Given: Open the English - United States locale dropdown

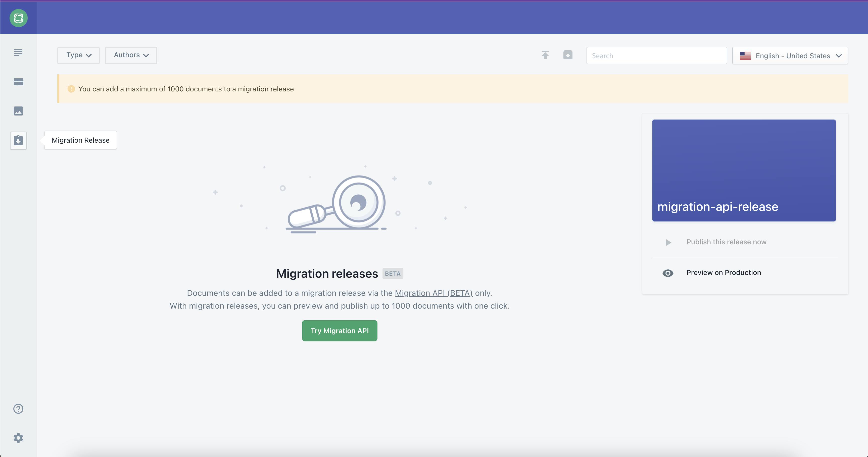Looking at the screenshot, I should click(790, 55).
